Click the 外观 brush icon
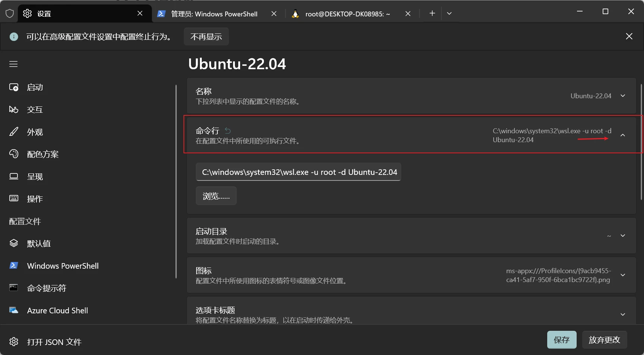This screenshot has width=644, height=355. coord(14,132)
